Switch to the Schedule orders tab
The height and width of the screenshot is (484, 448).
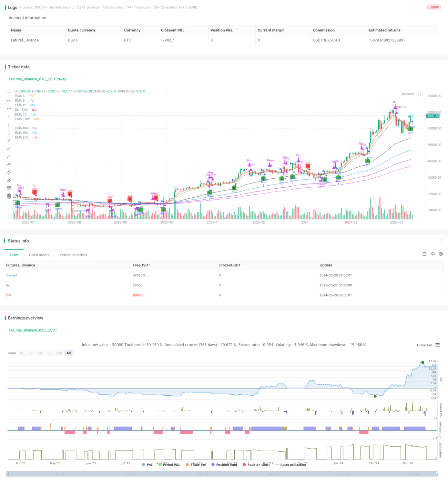click(73, 255)
